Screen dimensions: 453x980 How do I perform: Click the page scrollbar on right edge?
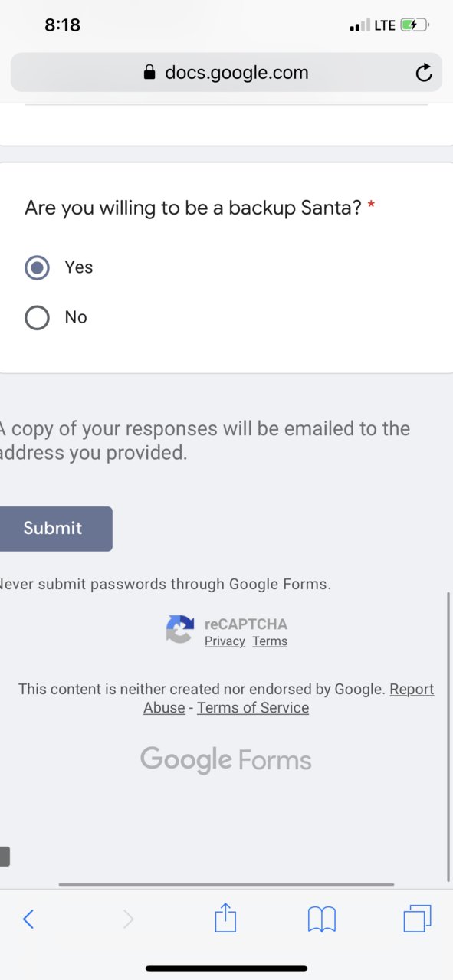[x=448, y=737]
